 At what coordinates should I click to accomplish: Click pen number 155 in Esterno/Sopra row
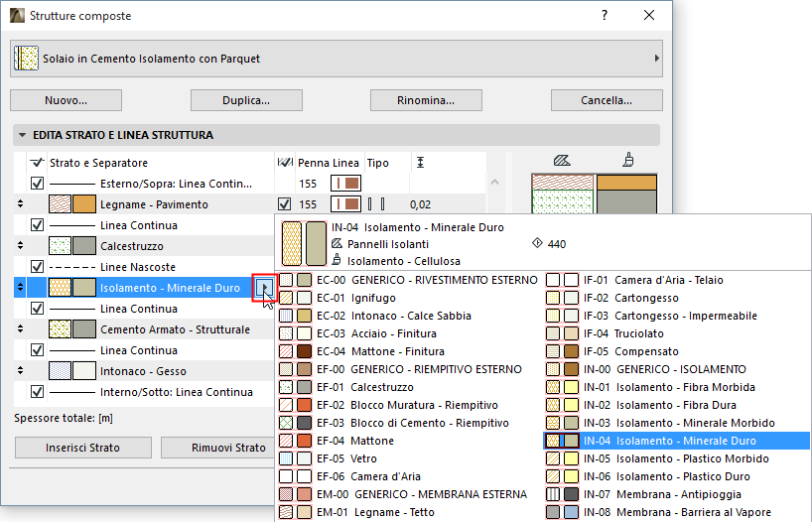point(308,184)
